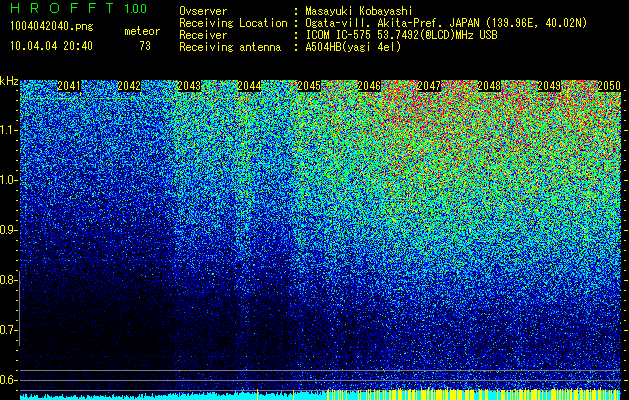Image resolution: width=629 pixels, height=400 pixels.
Task: Click the 0.9 frequency axis label
Action: (8, 230)
